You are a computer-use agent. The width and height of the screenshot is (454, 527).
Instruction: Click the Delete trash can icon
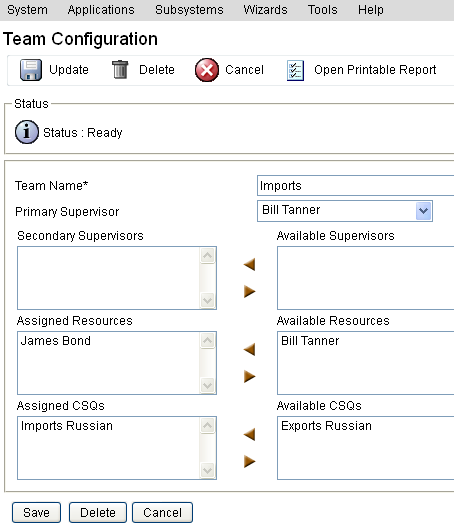pyautogui.click(x=120, y=70)
